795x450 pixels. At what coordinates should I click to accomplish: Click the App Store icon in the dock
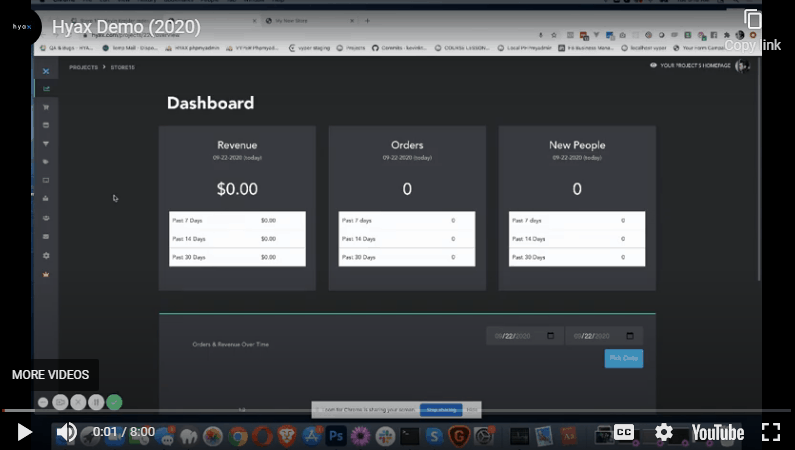pyautogui.click(x=311, y=436)
